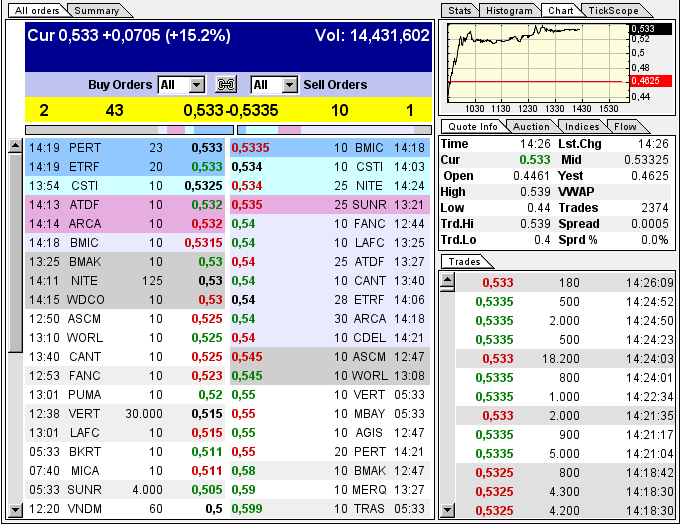The height and width of the screenshot is (525, 681).
Task: Switch to the Summary tab
Action: 96,11
